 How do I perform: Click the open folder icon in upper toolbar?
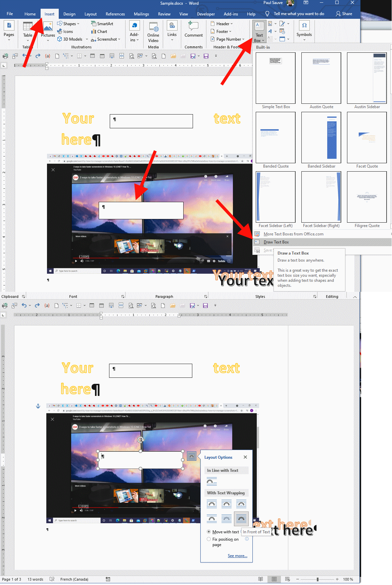coord(173,56)
